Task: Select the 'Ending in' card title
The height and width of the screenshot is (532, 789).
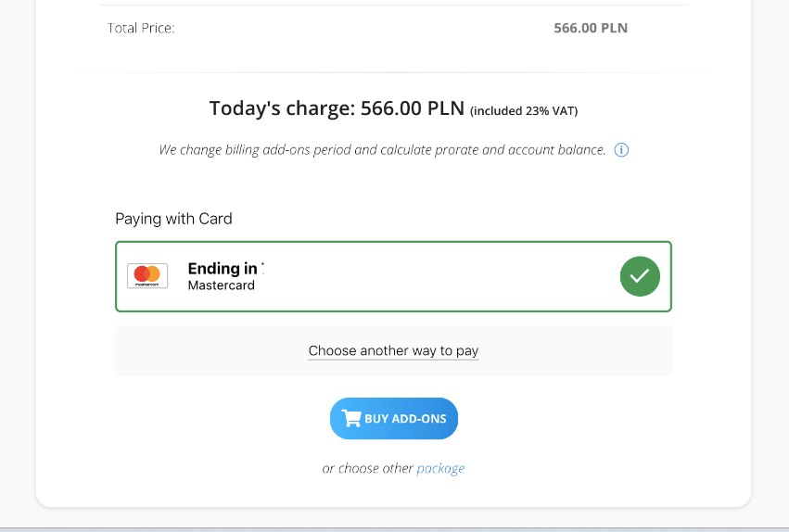Action: point(223,269)
